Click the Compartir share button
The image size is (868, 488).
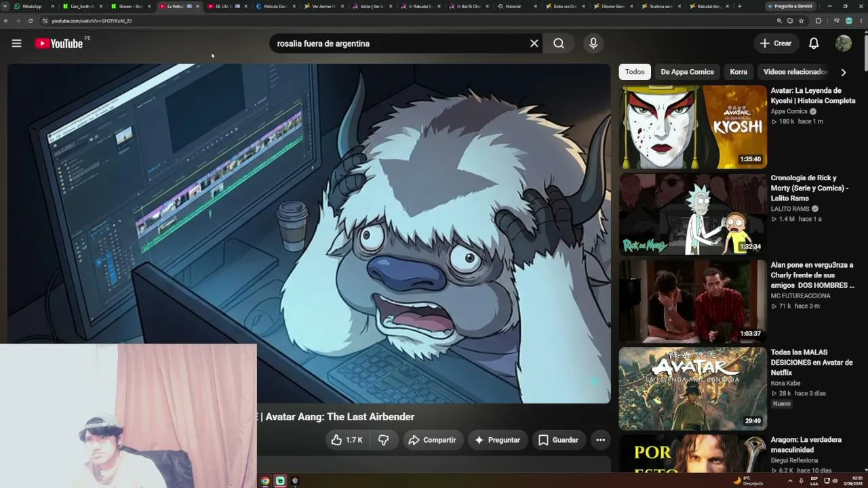[x=433, y=440]
